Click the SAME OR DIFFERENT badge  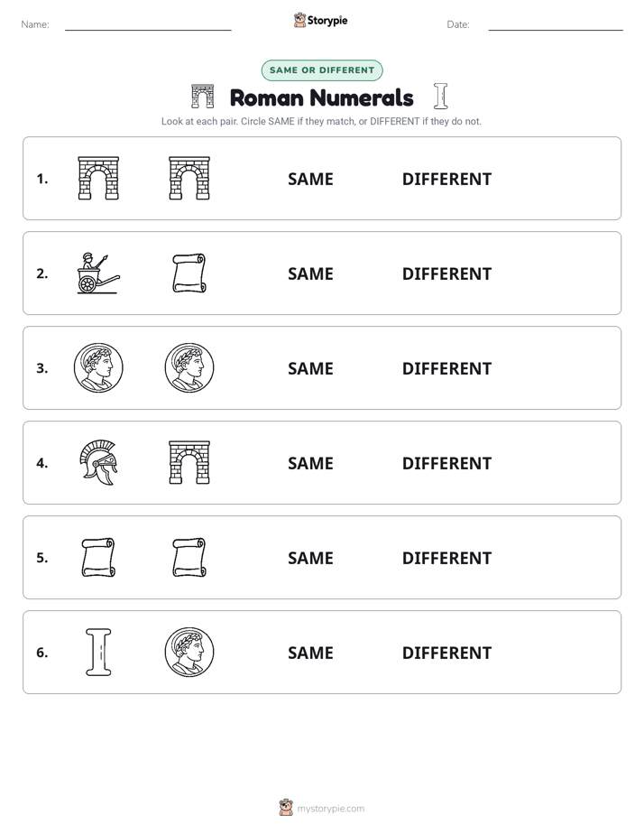[322, 70]
